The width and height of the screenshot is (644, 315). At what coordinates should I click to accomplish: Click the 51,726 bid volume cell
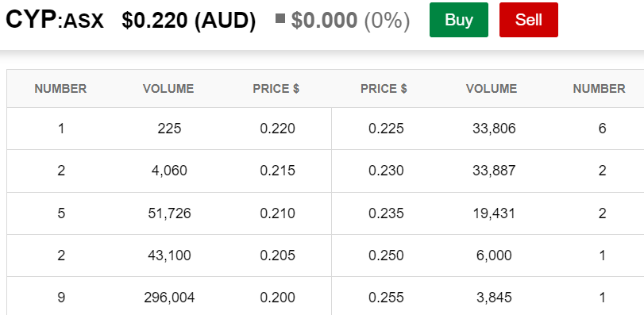click(169, 213)
